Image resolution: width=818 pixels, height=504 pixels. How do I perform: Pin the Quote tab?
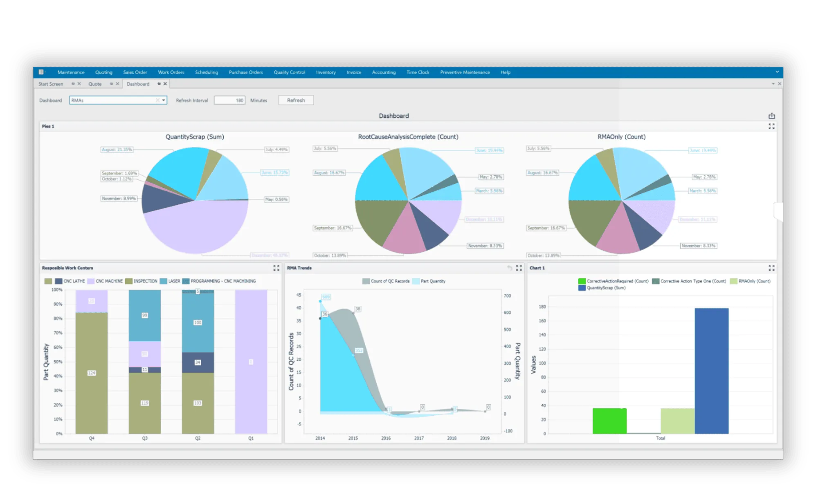(x=111, y=84)
